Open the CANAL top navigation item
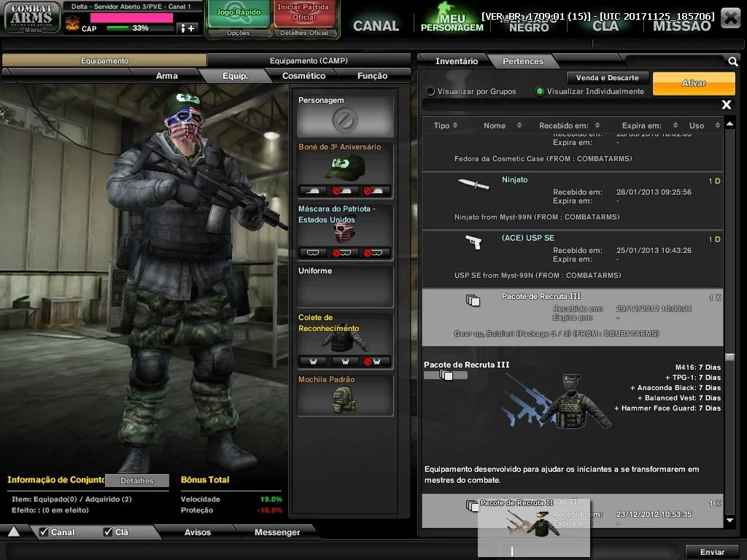This screenshot has width=747, height=560. click(x=376, y=26)
